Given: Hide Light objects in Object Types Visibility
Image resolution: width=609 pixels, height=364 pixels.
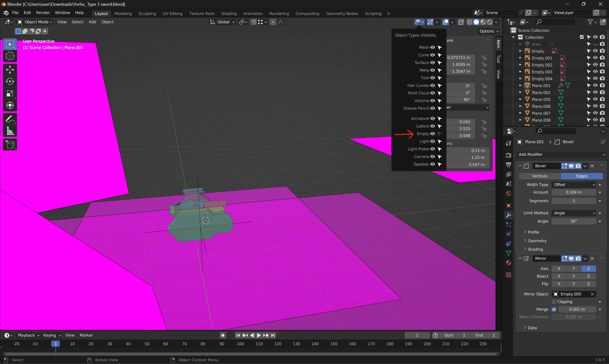Looking at the screenshot, I should [433, 141].
